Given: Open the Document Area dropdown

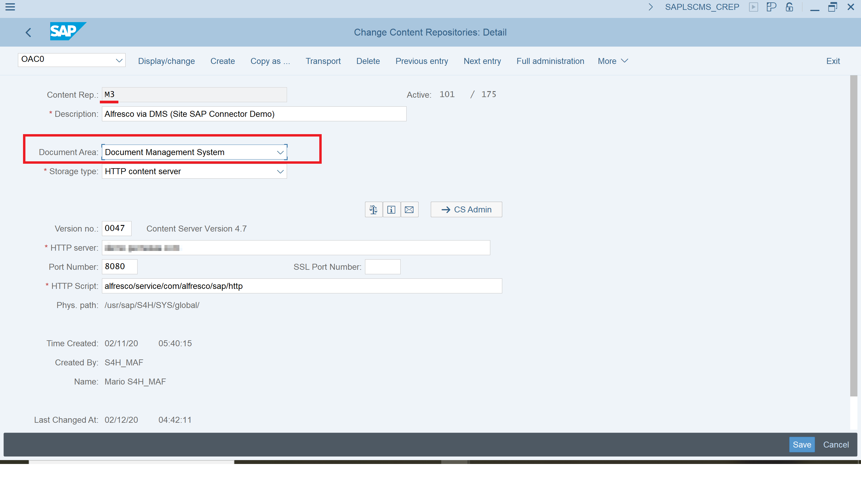Looking at the screenshot, I should click(280, 152).
